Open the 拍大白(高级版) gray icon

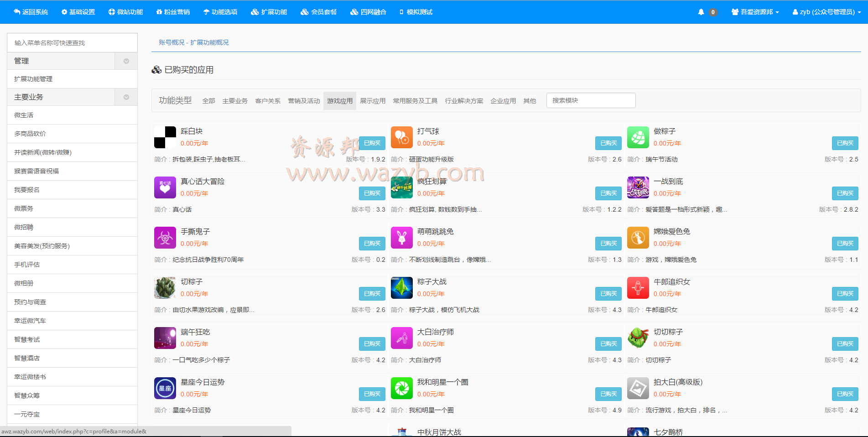pos(638,388)
